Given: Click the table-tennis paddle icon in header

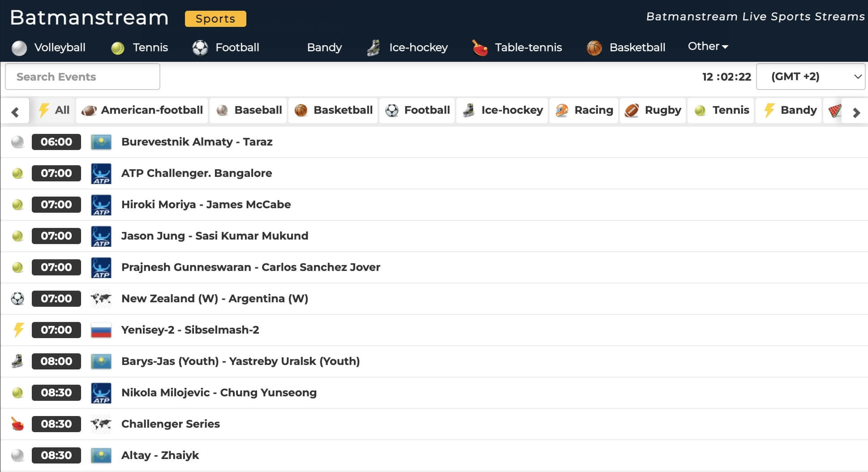Looking at the screenshot, I should point(480,48).
